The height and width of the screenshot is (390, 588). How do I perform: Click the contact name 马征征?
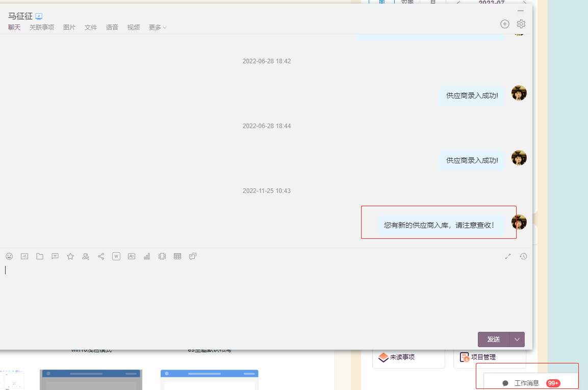[20, 16]
